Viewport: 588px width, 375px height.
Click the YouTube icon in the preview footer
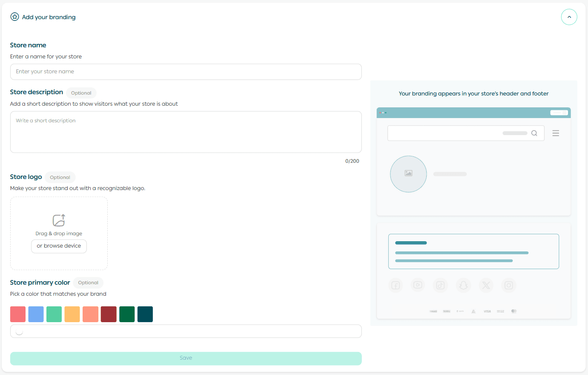point(418,285)
